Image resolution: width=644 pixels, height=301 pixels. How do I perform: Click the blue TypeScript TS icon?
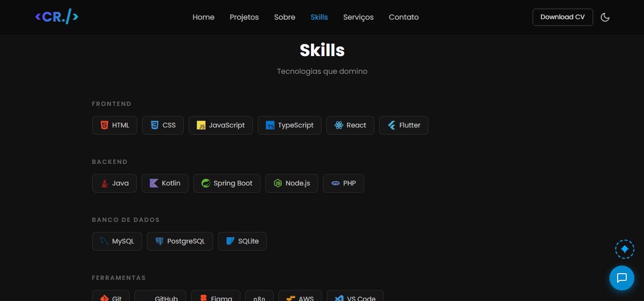click(x=270, y=126)
